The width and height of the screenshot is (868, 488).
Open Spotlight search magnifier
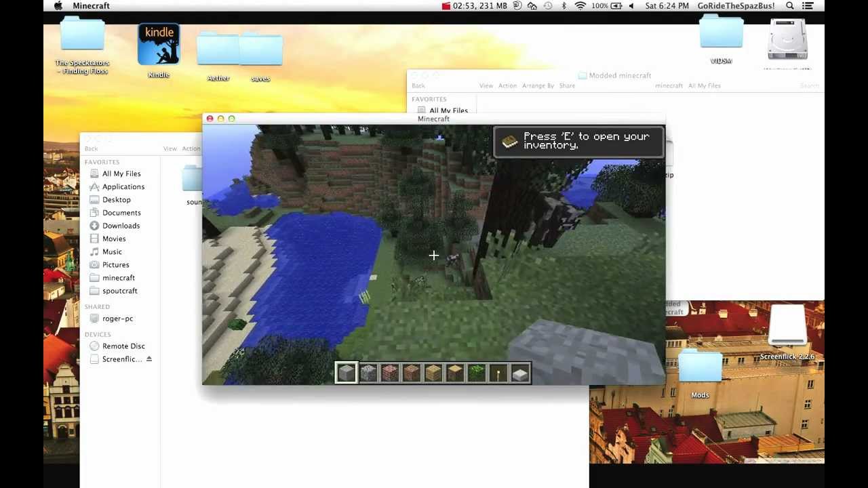(x=790, y=5)
